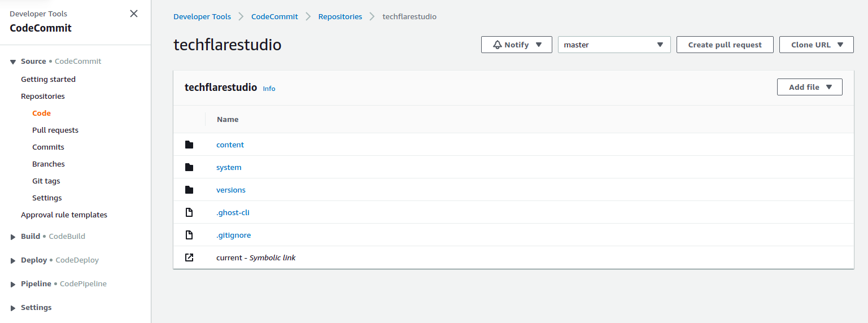The width and height of the screenshot is (868, 323).
Task: Click the content folder icon
Action: point(189,145)
